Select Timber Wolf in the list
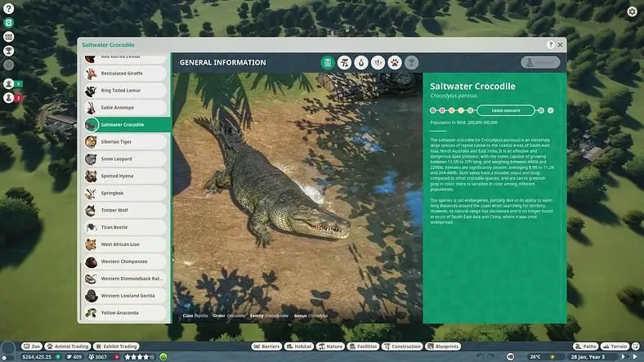This screenshot has height=362, width=644. click(x=125, y=210)
